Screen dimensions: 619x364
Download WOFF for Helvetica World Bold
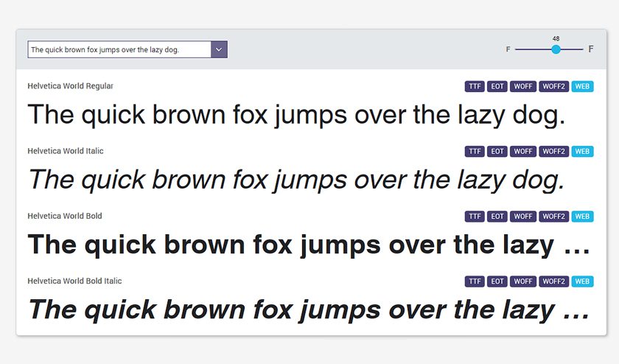click(x=523, y=217)
